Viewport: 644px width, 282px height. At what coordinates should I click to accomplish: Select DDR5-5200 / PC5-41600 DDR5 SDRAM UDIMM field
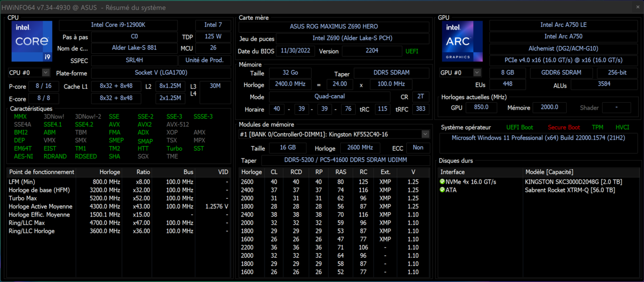point(345,160)
